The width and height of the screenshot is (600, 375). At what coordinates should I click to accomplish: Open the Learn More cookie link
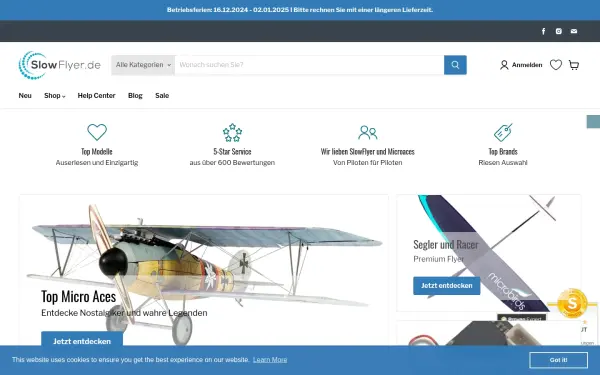tap(270, 360)
